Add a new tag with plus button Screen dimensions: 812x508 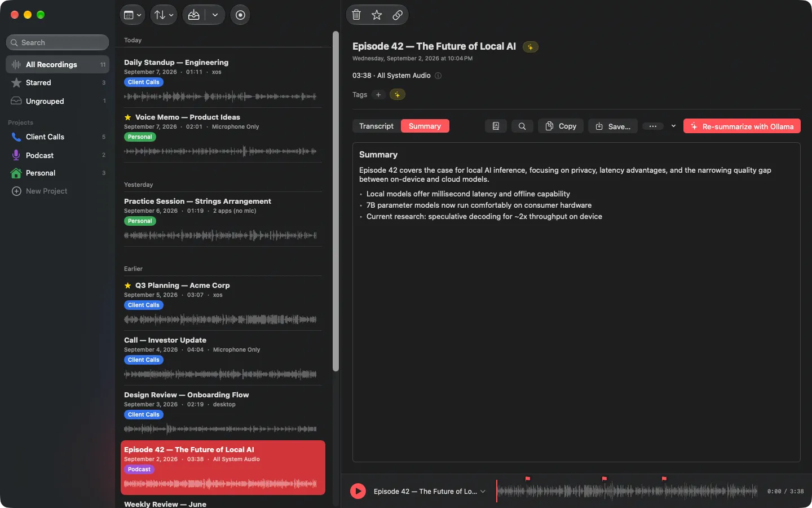(x=378, y=95)
